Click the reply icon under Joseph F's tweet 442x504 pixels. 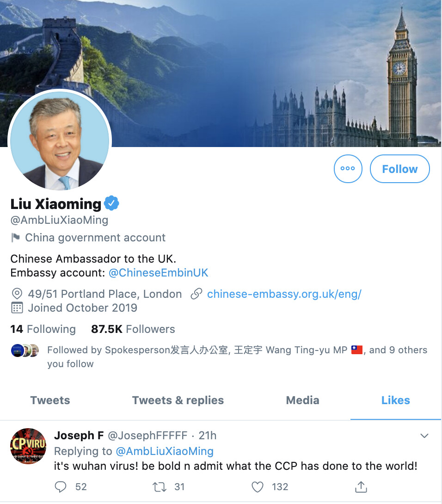(61, 487)
